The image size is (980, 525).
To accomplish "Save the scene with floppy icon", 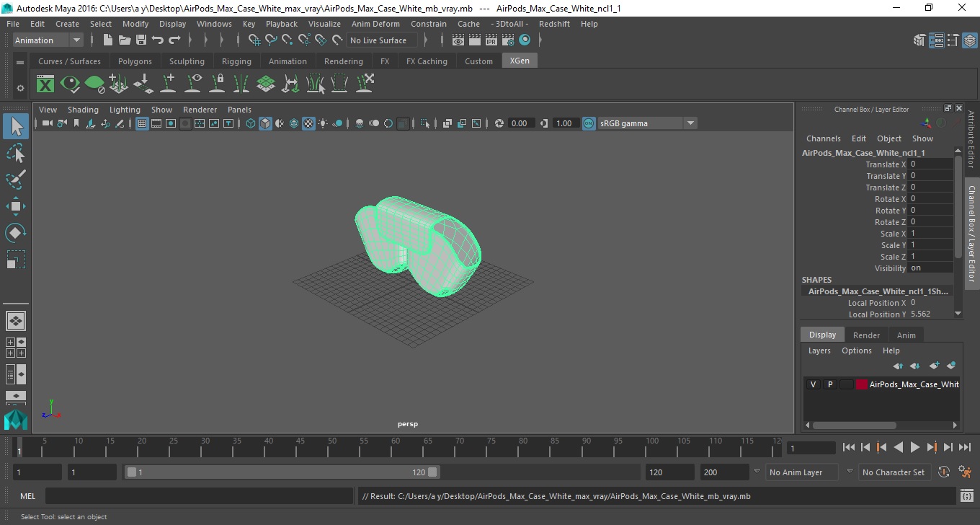I will [x=141, y=40].
